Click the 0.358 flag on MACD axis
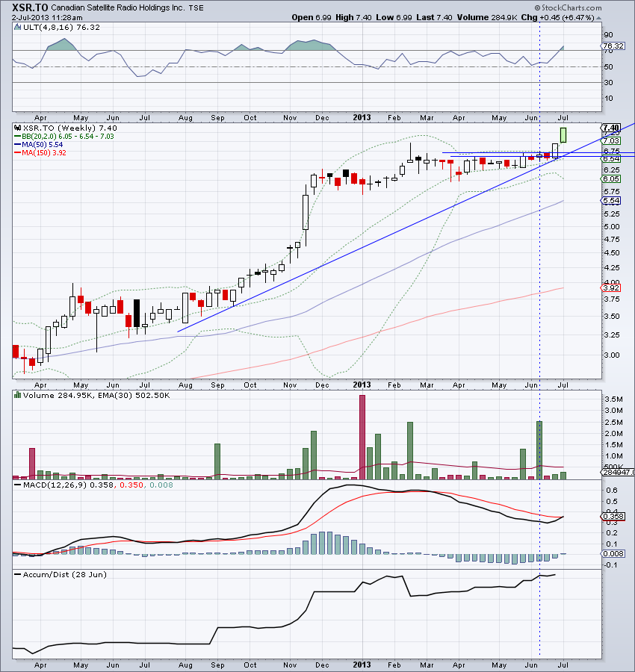This screenshot has width=635, height=672. click(613, 517)
